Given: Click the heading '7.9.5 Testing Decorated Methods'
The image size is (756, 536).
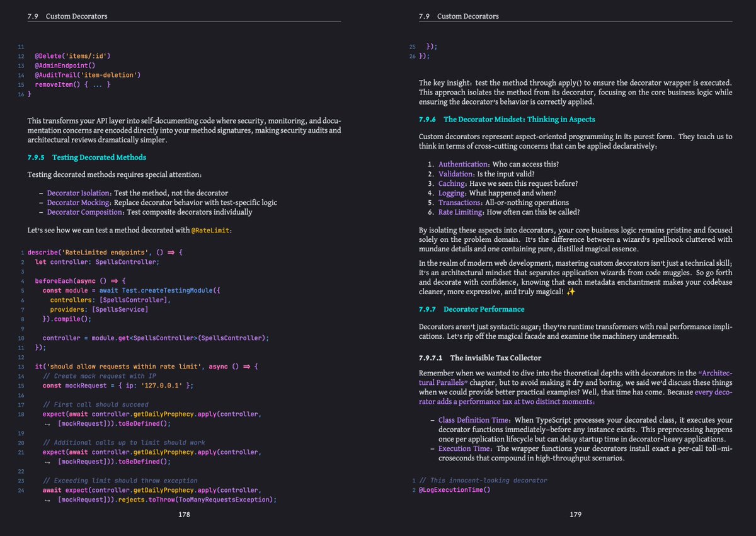Looking at the screenshot, I should tap(87, 157).
